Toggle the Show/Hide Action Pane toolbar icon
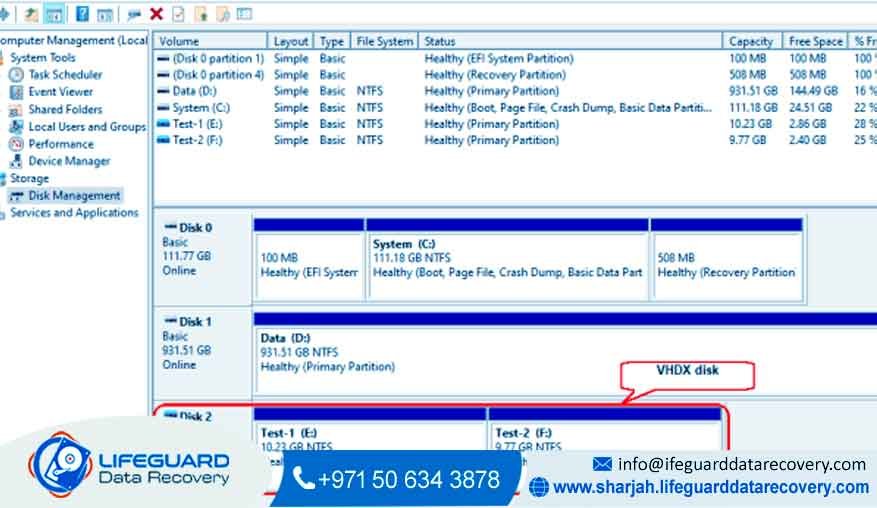 click(105, 15)
